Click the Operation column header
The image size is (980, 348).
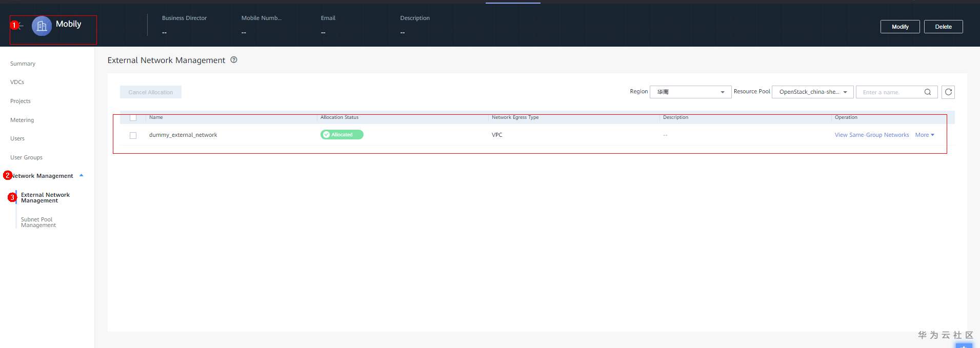tap(846, 117)
